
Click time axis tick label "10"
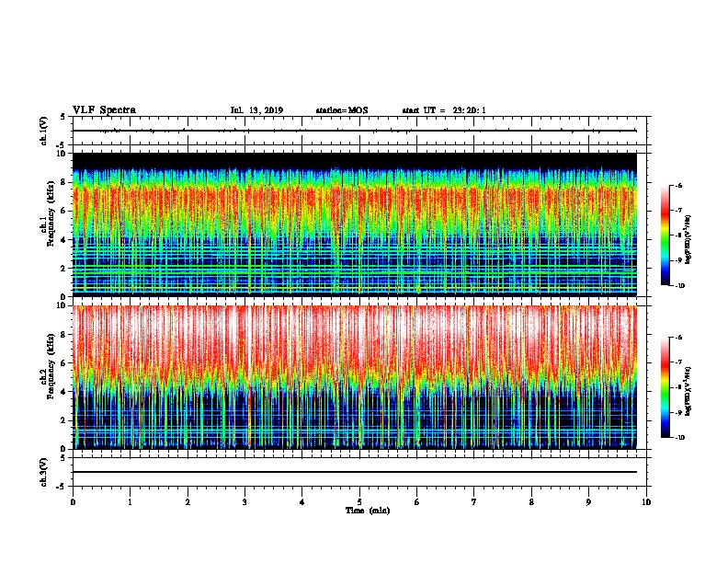pyautogui.click(x=646, y=502)
